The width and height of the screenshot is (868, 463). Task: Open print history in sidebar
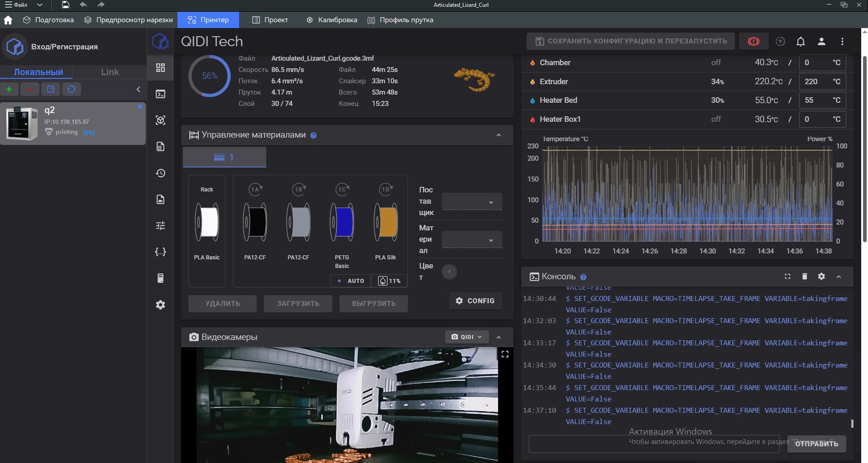160,173
